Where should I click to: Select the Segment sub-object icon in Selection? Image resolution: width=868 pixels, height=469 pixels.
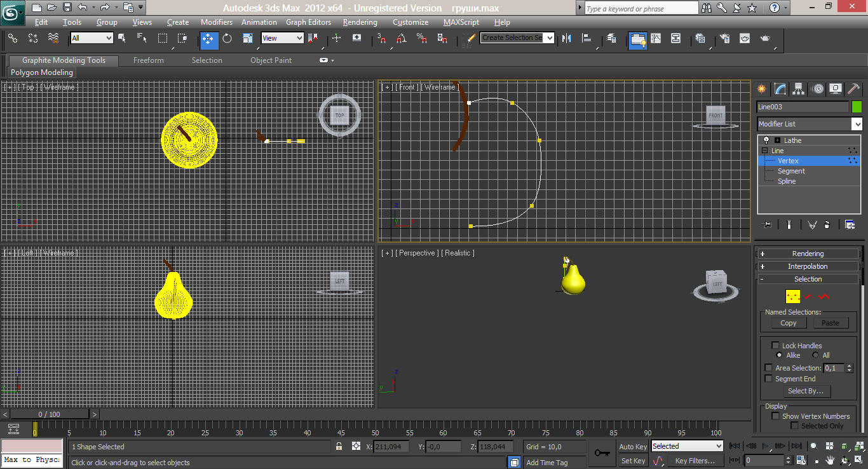[808, 296]
